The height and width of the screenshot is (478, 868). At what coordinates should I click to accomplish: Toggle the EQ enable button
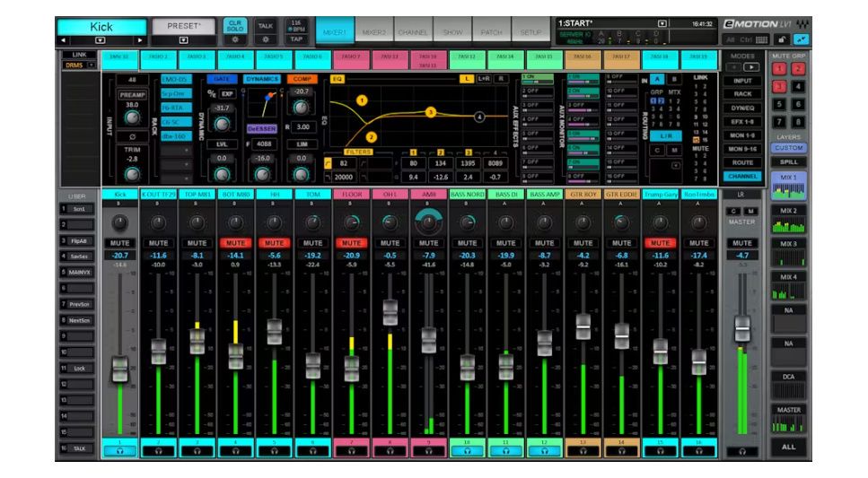point(338,79)
